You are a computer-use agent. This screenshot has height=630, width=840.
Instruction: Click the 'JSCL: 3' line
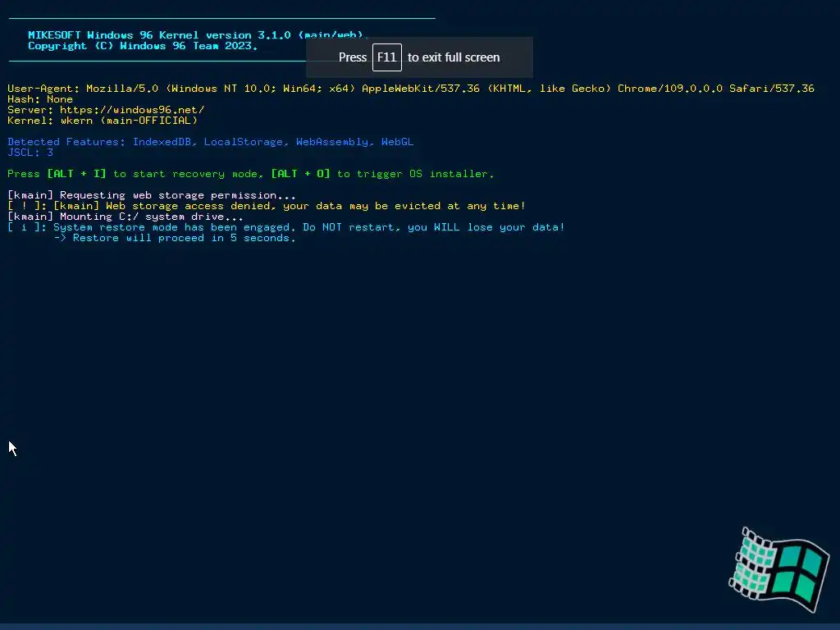[x=30, y=153]
